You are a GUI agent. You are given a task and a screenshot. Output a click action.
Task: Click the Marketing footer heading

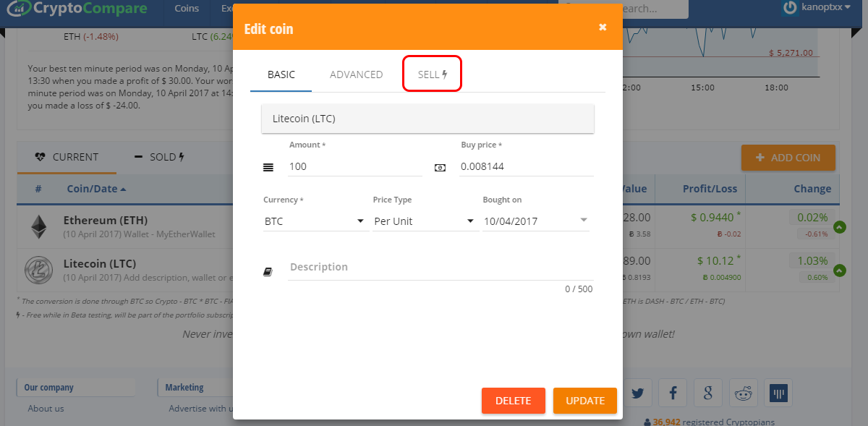coord(184,388)
